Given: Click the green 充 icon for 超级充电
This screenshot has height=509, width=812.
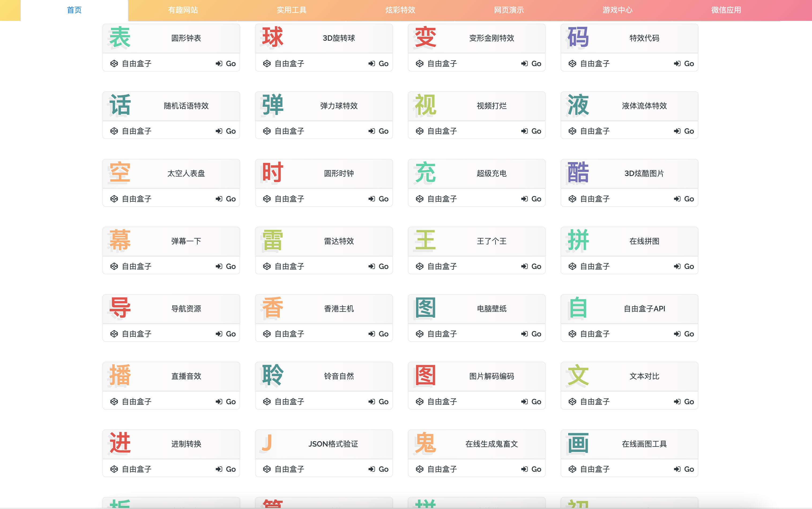Looking at the screenshot, I should tap(426, 173).
